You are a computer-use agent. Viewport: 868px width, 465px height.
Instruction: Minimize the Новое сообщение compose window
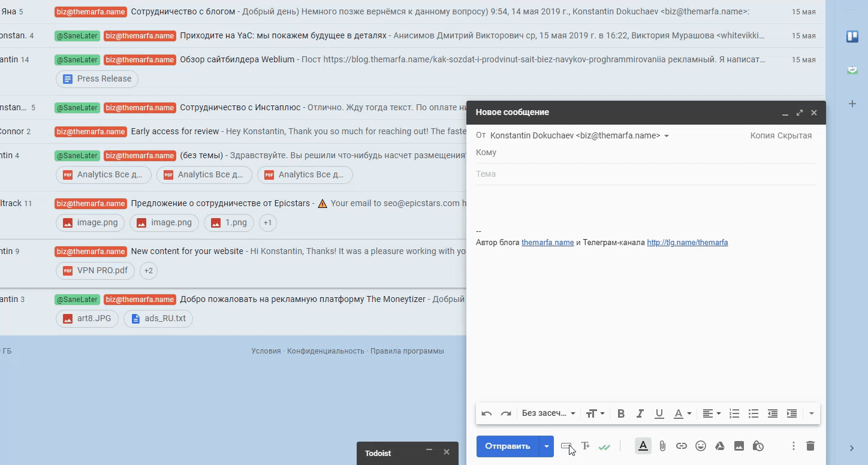click(785, 113)
